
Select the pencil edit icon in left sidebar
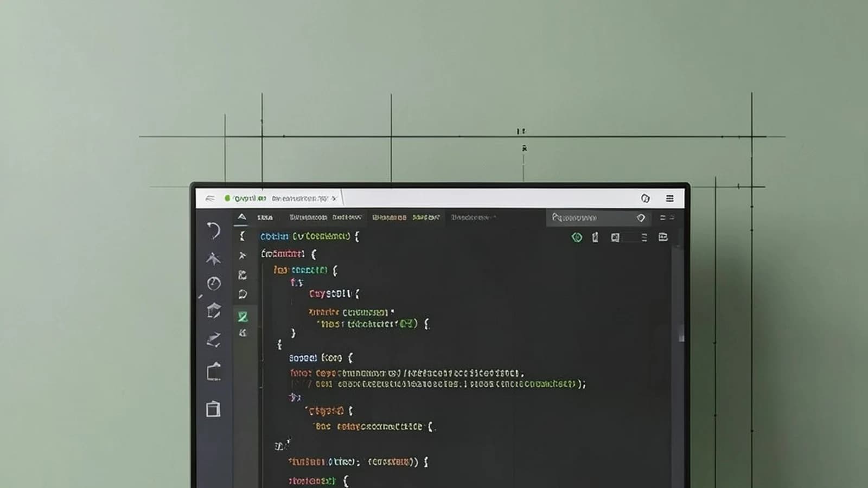click(214, 340)
